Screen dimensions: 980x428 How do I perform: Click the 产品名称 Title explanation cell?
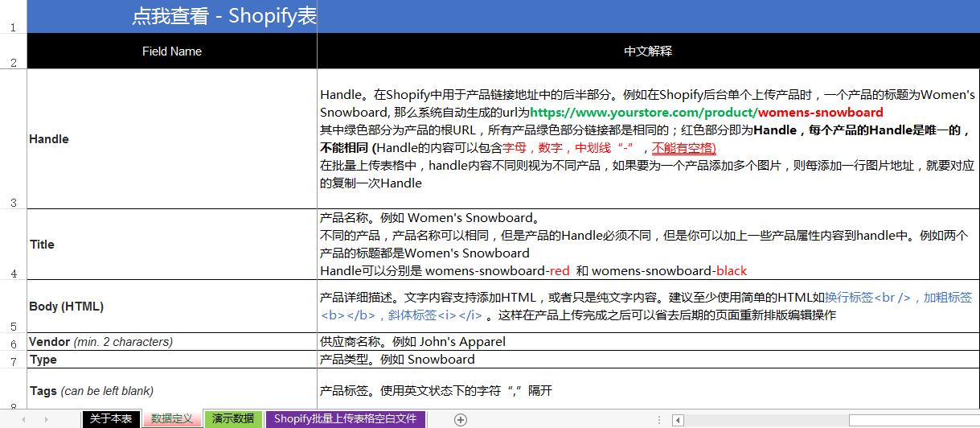(x=648, y=245)
